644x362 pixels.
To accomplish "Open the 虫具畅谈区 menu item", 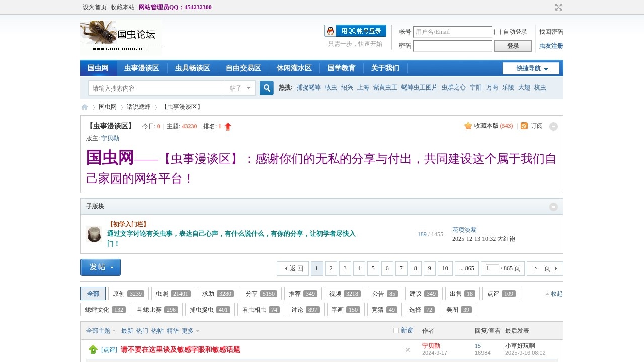I will (192, 68).
